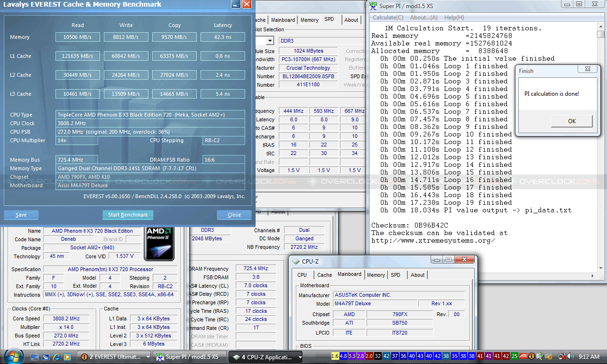Click Save in EVEREST benchmark window
607x364 pixels.
21,215
